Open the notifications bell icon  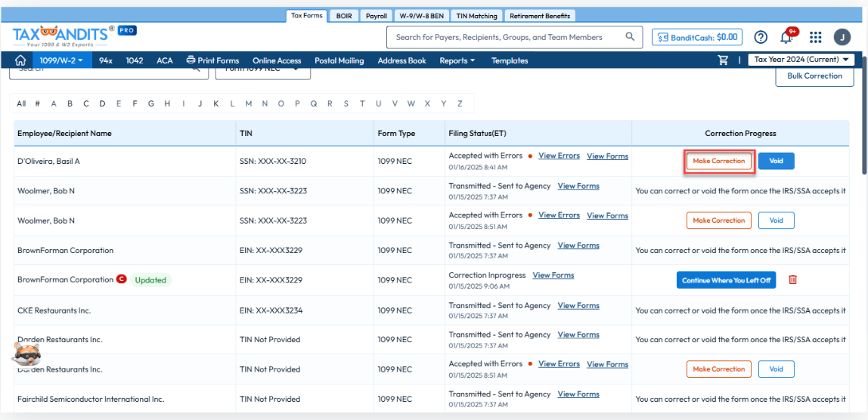pyautogui.click(x=787, y=37)
